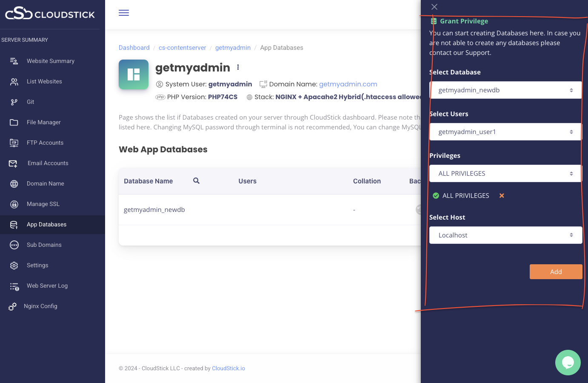
Task: Click the getmyadmin app icon thumbnail
Action: (x=134, y=74)
